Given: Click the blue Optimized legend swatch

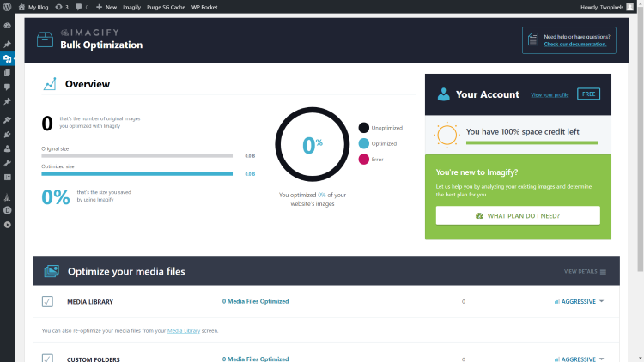Looking at the screenshot, I should (363, 143).
